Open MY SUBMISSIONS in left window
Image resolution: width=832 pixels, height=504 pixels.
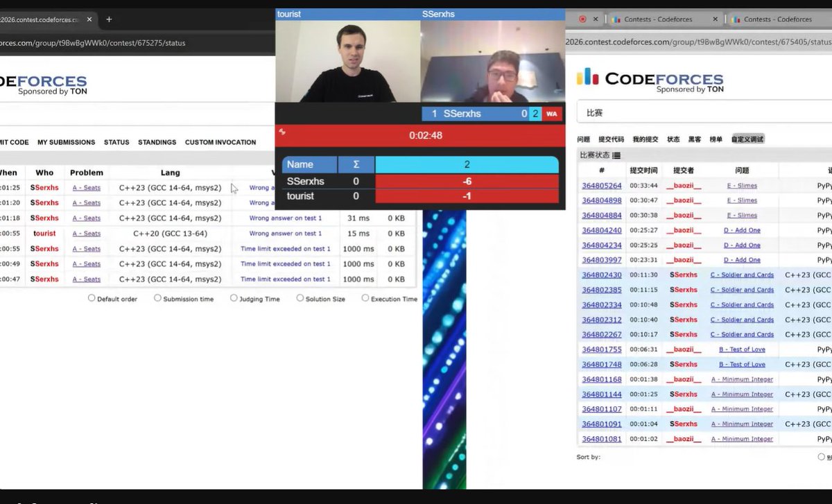click(x=66, y=142)
